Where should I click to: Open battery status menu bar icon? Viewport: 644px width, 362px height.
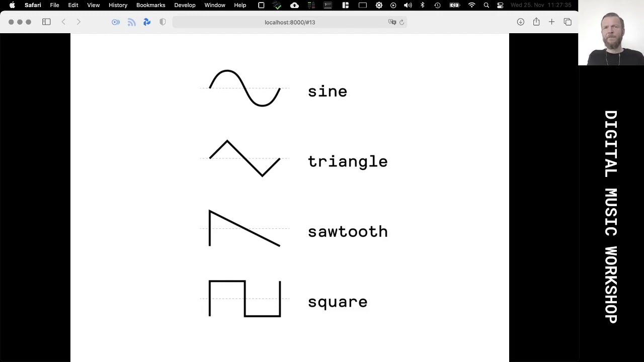click(x=454, y=5)
